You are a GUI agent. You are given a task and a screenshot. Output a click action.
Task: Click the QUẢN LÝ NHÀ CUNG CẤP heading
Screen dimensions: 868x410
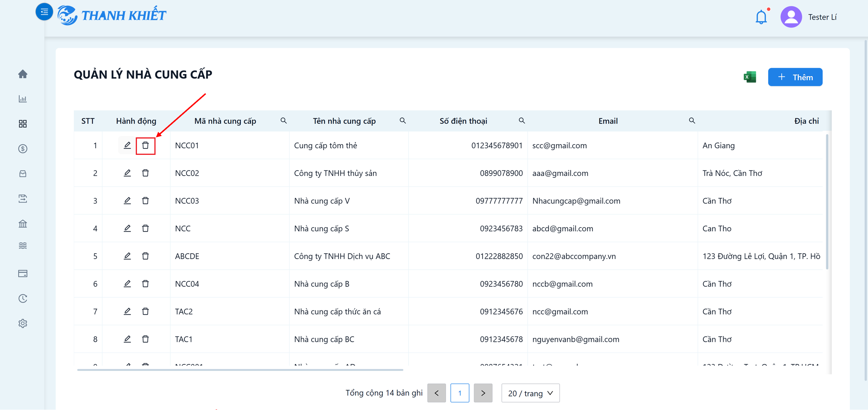(x=143, y=74)
